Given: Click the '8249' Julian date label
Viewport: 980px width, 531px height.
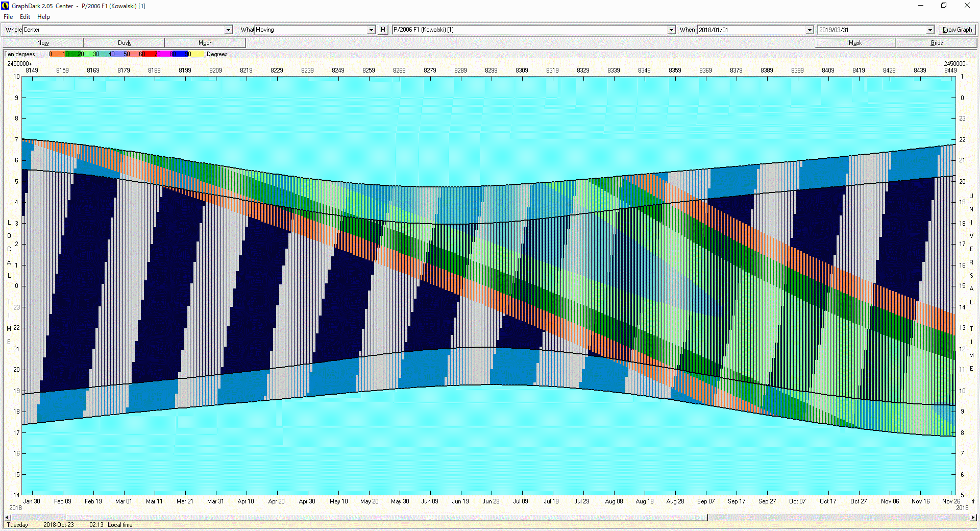Looking at the screenshot, I should (x=338, y=70).
